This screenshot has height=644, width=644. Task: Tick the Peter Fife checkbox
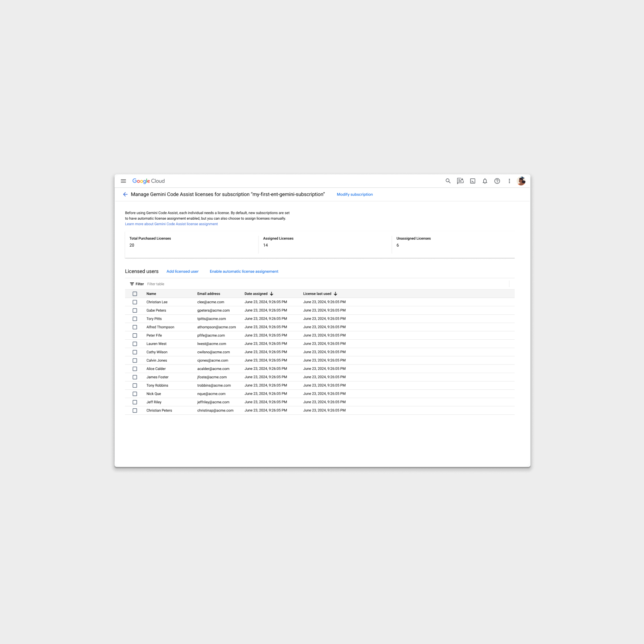[x=135, y=335]
